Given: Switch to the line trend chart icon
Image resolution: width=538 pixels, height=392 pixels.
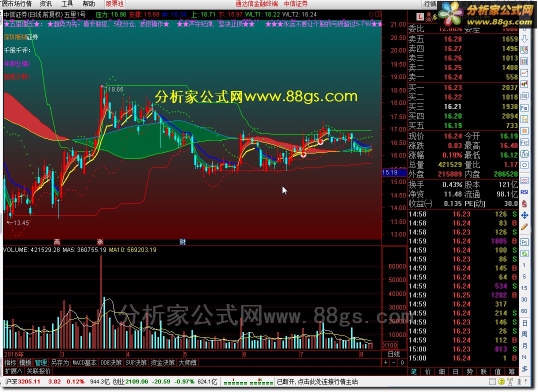Looking at the screenshot, I should 524,73.
